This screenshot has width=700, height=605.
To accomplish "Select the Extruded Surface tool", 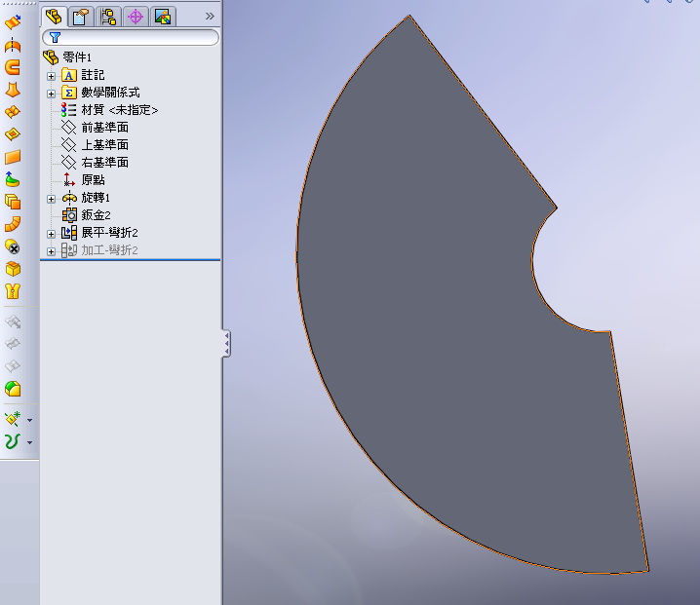I will click(13, 21).
